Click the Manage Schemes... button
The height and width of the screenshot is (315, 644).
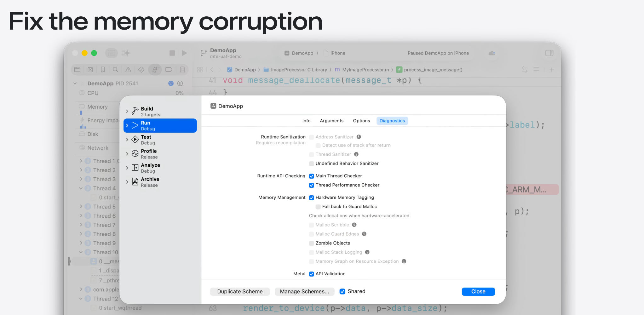[x=304, y=292]
